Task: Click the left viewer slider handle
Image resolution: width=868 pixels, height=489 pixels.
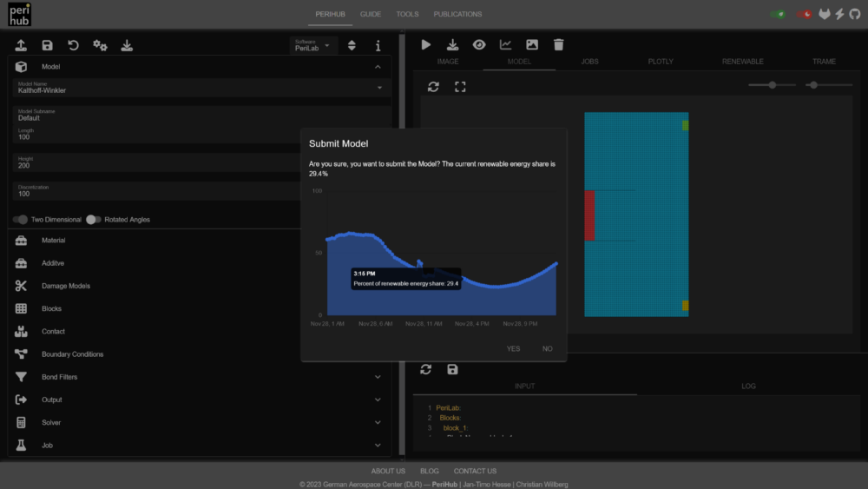Action: (x=771, y=85)
